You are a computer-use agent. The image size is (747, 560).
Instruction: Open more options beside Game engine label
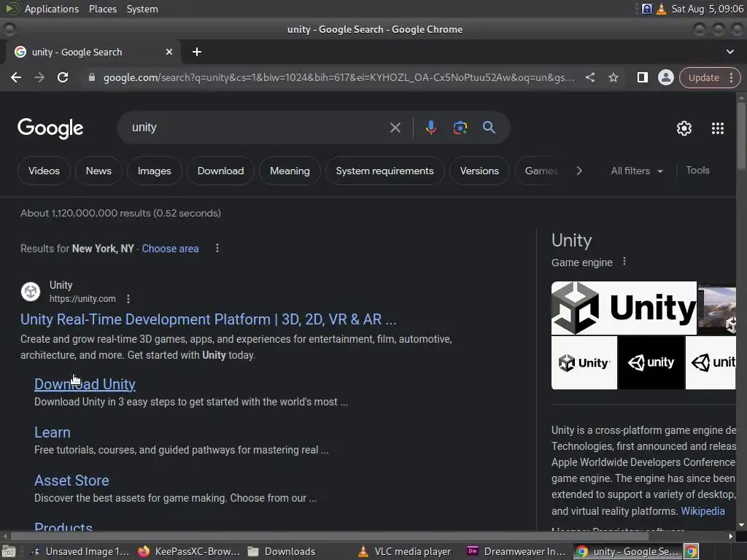point(624,262)
